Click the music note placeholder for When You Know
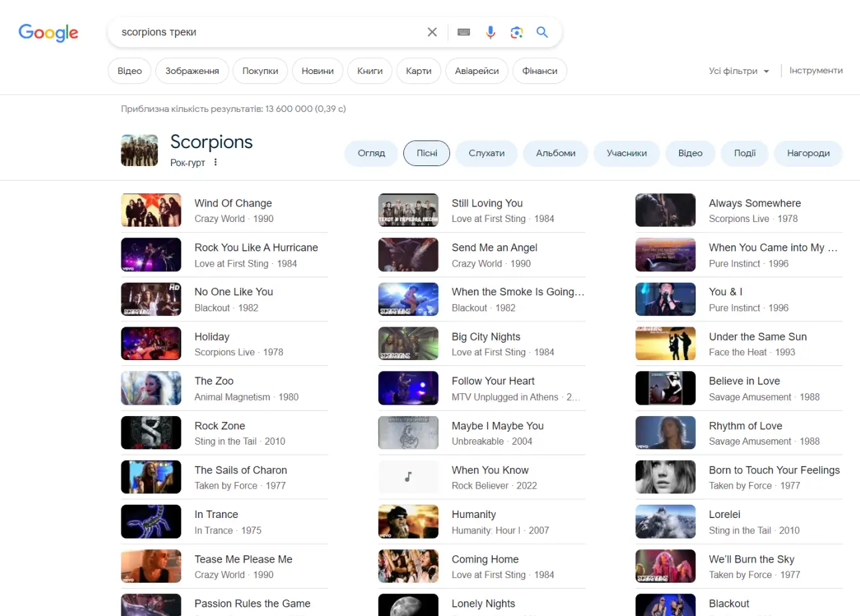 (409, 477)
